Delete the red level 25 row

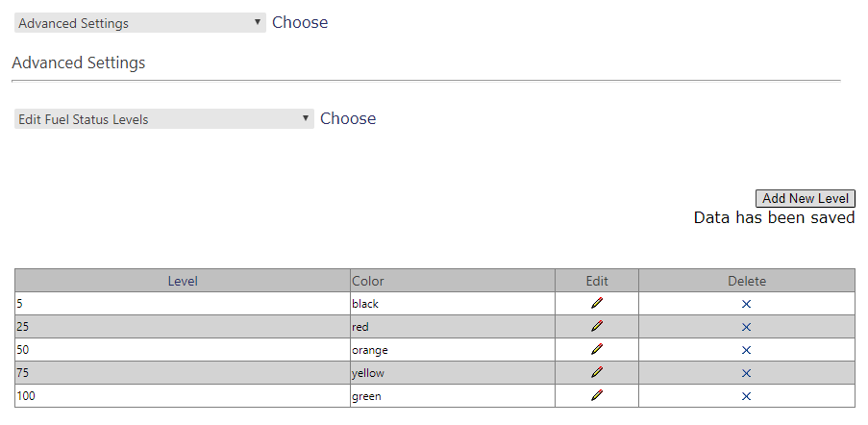coord(746,327)
